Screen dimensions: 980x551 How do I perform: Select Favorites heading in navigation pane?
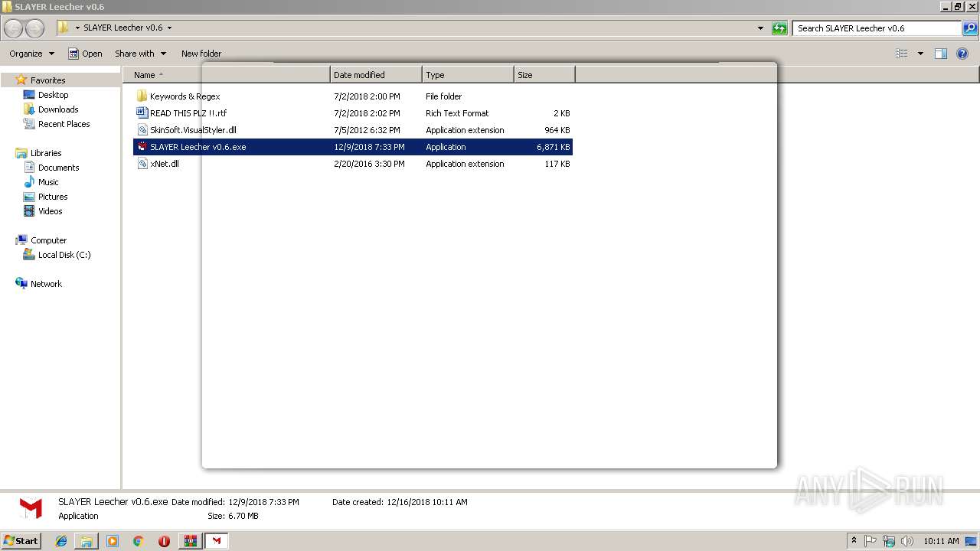47,80
